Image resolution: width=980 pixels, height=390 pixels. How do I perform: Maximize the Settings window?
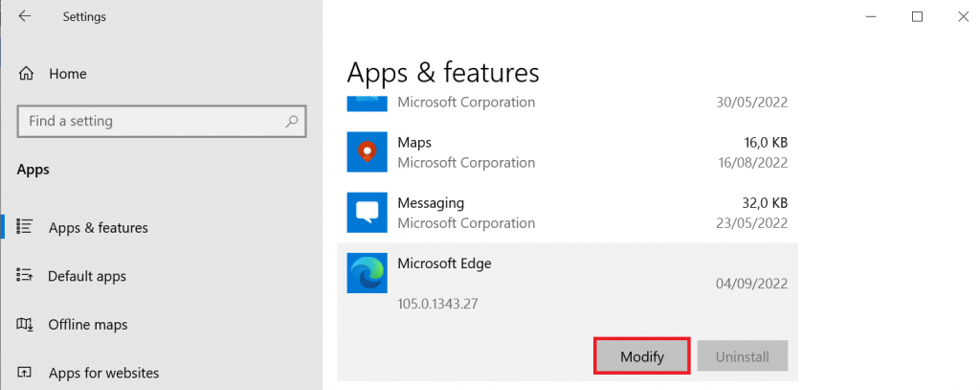click(917, 16)
